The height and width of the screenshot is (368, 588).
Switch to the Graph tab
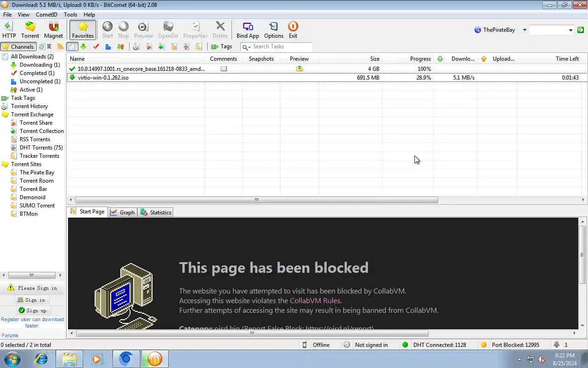[123, 212]
